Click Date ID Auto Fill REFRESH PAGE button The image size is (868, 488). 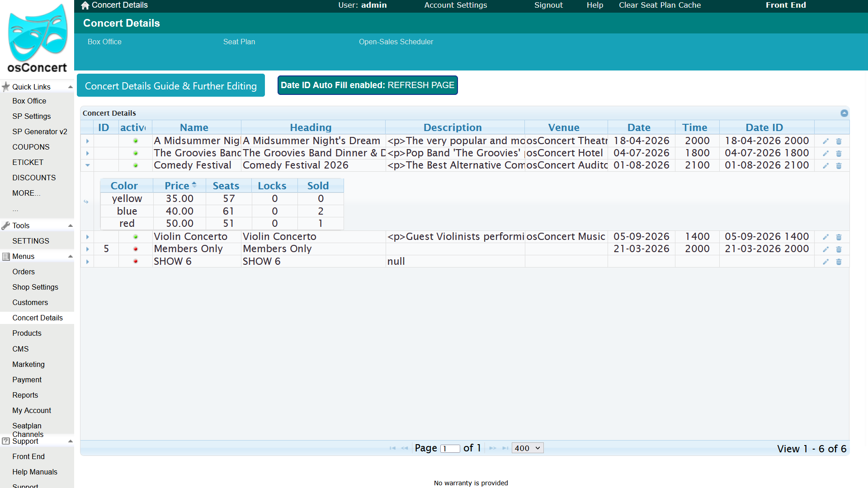coord(368,85)
